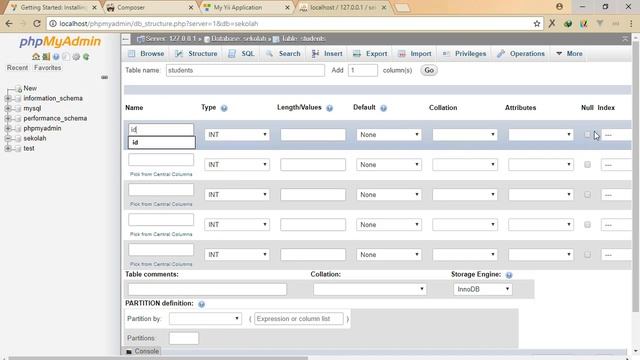Image resolution: width=640 pixels, height=360 pixels.
Task: Expand the test database node
Action: click(x=8, y=149)
